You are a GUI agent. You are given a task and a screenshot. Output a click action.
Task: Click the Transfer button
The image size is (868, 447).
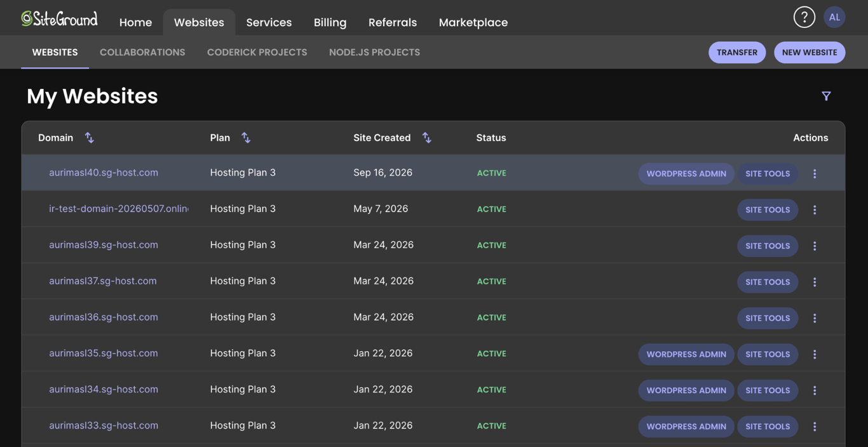[x=737, y=53]
